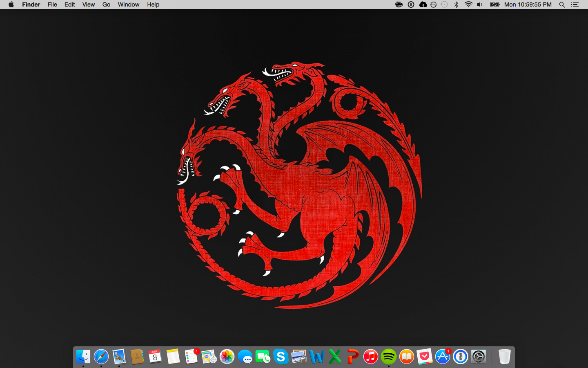This screenshot has width=588, height=368.
Task: Launch Photos from the Dock
Action: 227,357
